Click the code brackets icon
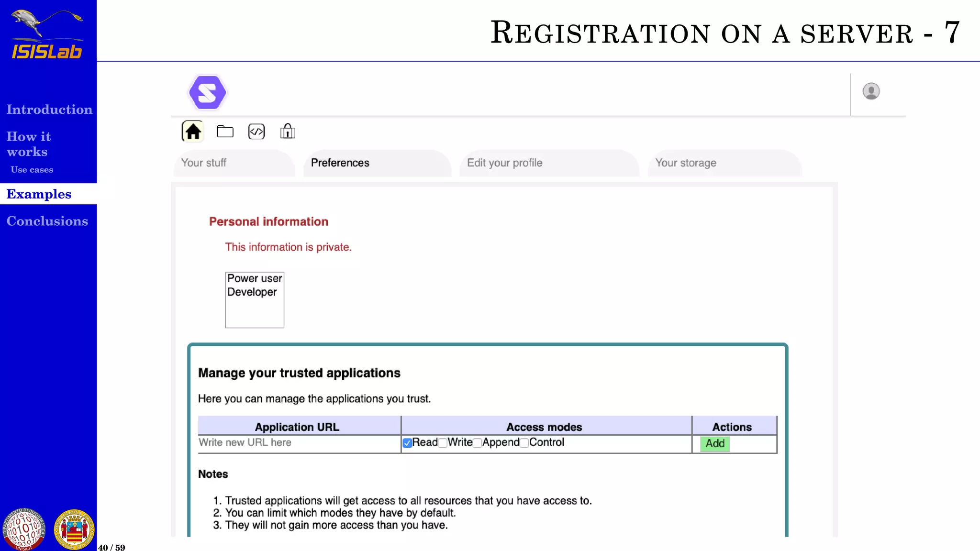980x551 pixels. click(x=256, y=131)
